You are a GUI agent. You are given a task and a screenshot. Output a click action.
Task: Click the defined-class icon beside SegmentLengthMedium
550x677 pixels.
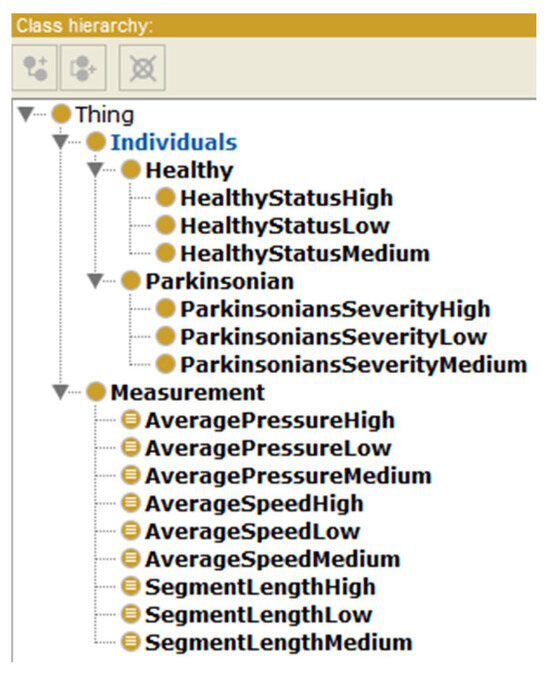pyautogui.click(x=130, y=642)
